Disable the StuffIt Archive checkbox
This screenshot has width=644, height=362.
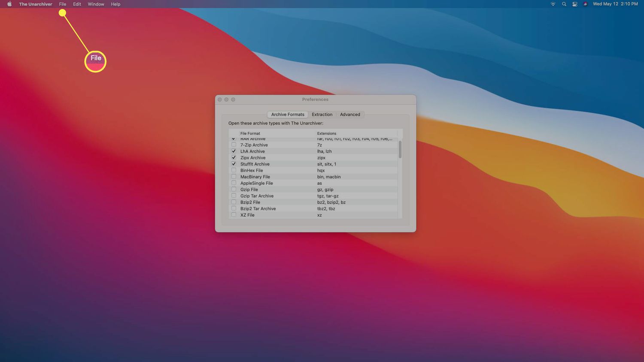tap(234, 164)
